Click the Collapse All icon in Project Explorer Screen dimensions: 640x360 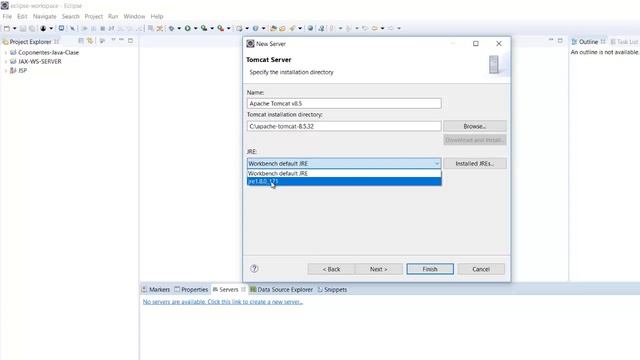(x=81, y=41)
